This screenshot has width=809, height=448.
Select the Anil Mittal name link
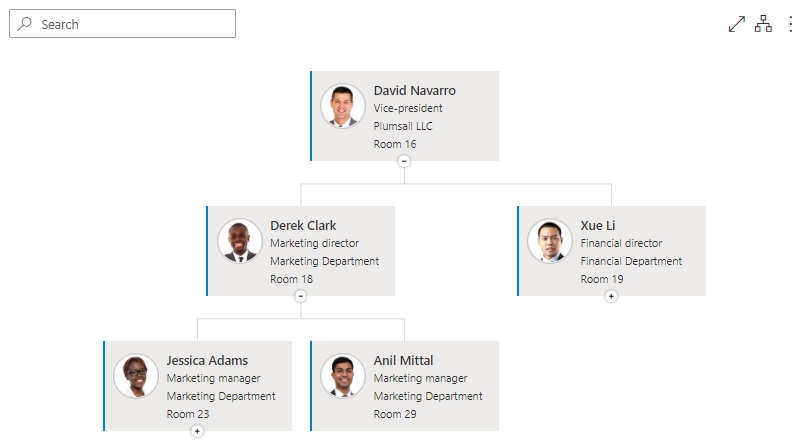(x=403, y=360)
